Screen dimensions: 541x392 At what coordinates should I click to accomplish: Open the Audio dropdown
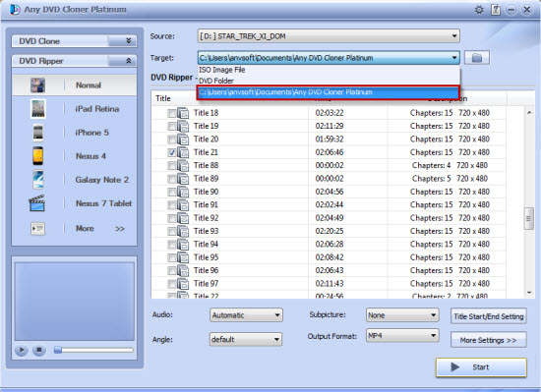point(246,315)
